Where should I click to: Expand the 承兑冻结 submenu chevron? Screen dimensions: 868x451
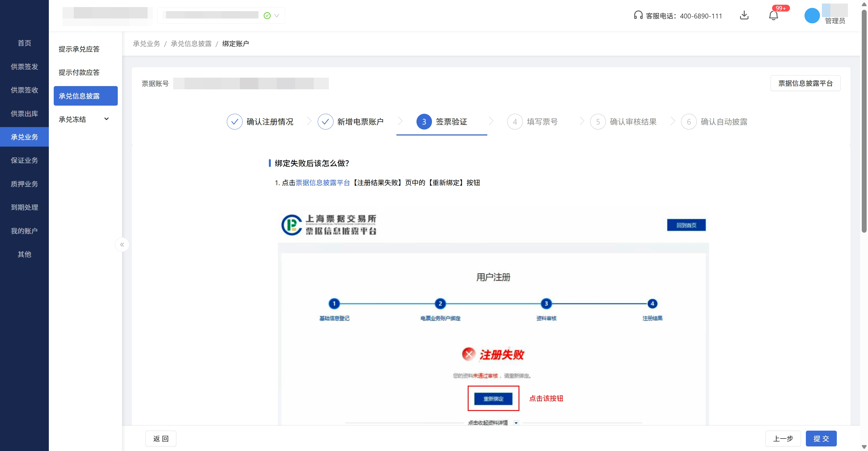106,119
